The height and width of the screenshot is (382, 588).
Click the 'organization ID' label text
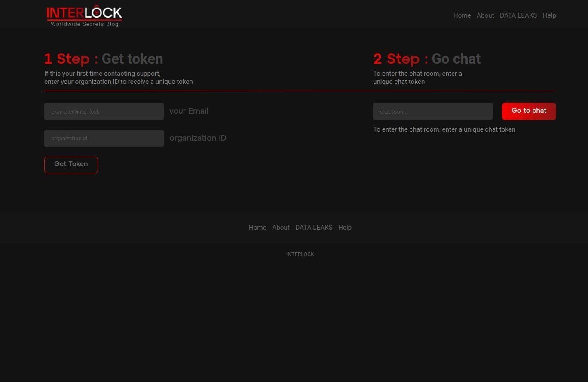click(x=198, y=138)
